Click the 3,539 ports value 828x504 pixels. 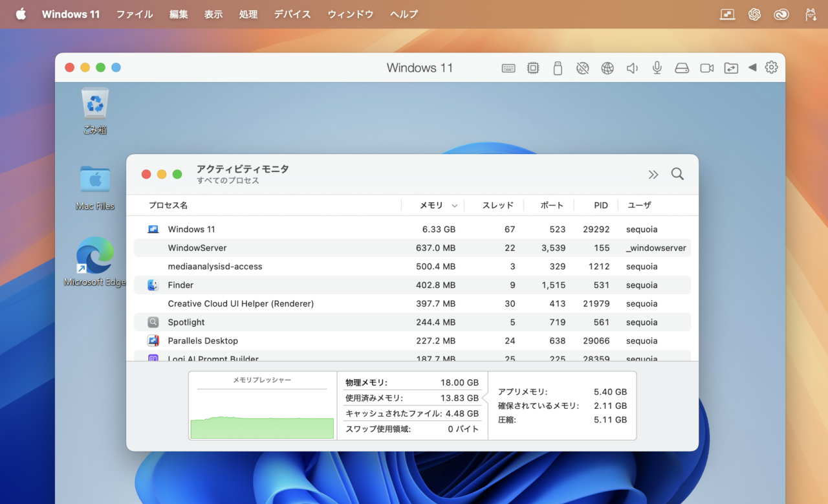pos(553,248)
